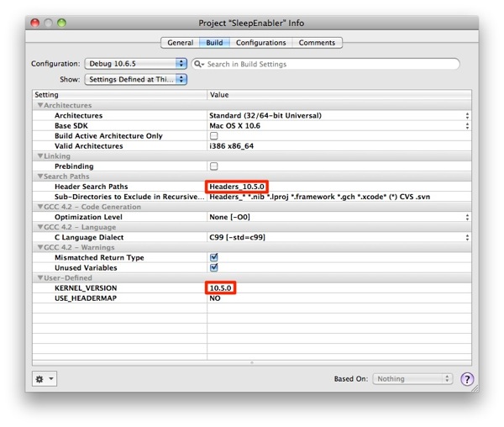Open C Language Dialect value popup stepper
Viewport: 504px width, 427px height.
[x=467, y=237]
